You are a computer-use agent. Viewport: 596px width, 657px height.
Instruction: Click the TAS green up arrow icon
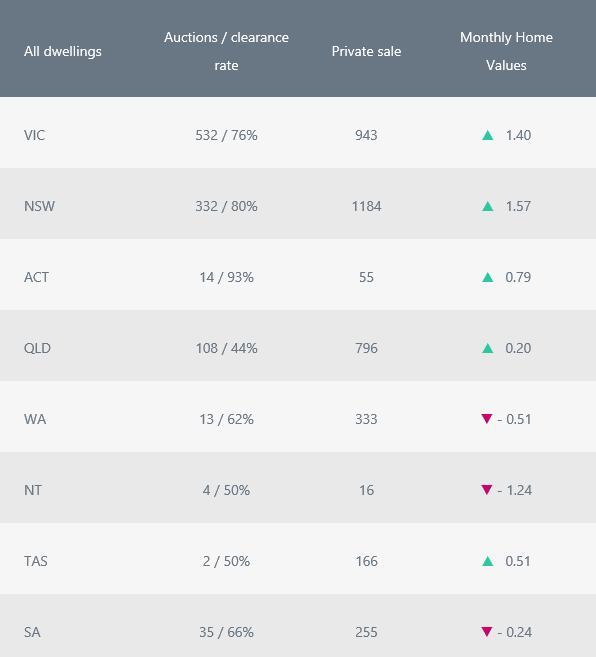pyautogui.click(x=487, y=561)
